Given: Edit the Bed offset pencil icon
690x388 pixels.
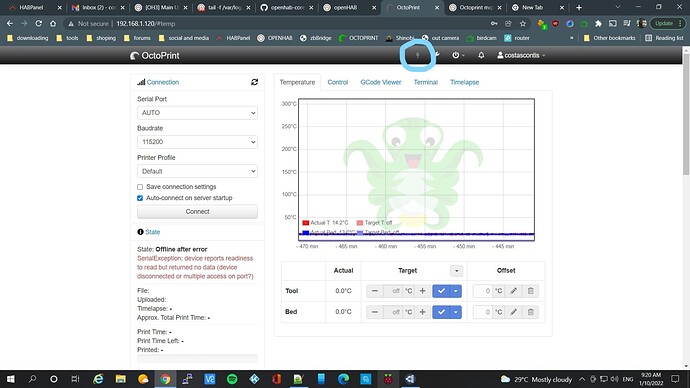Looking at the screenshot, I should (x=514, y=312).
